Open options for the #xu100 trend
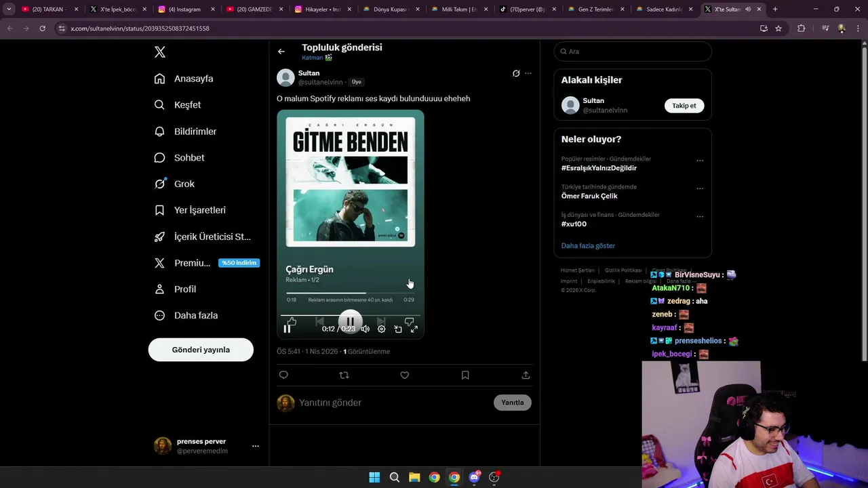The height and width of the screenshot is (488, 868). (700, 216)
